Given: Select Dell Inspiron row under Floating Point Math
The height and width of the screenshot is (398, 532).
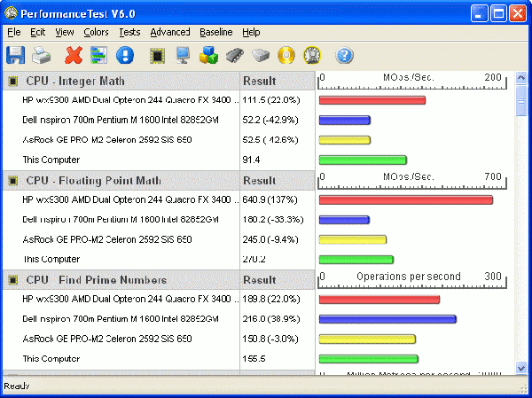Looking at the screenshot, I should click(x=159, y=220).
